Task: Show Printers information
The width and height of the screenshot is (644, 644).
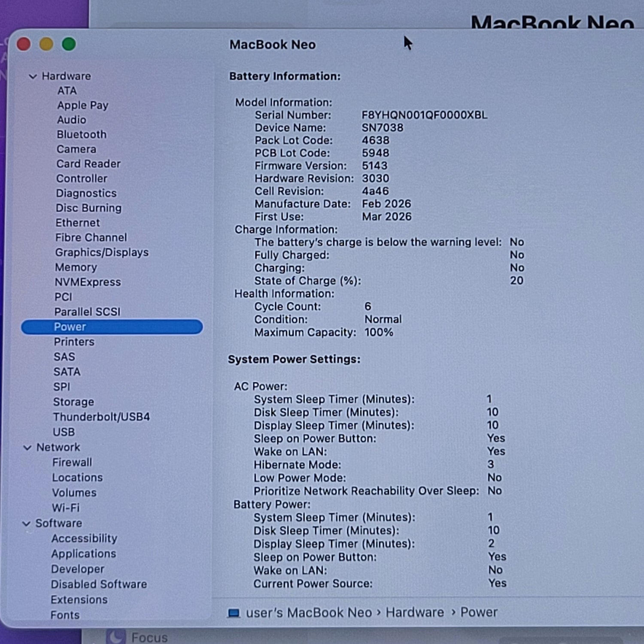Action: click(x=74, y=342)
